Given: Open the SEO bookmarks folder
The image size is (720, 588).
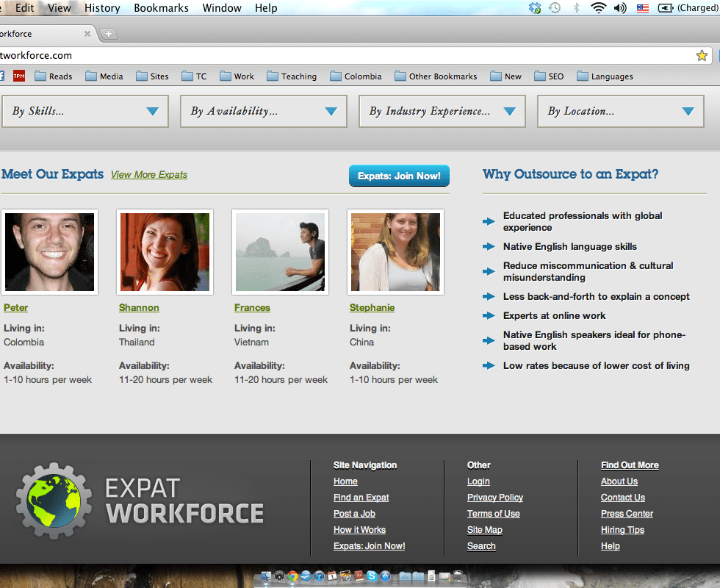Looking at the screenshot, I should (x=549, y=76).
